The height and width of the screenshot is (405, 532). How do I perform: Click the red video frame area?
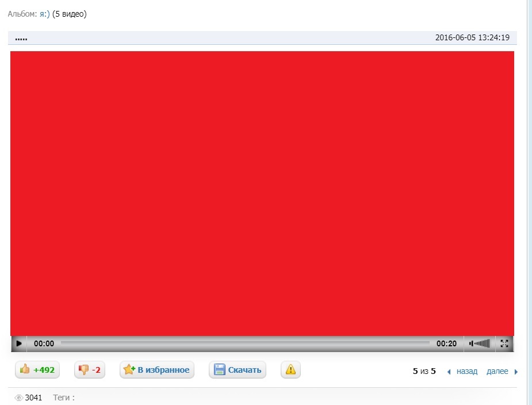pos(262,193)
